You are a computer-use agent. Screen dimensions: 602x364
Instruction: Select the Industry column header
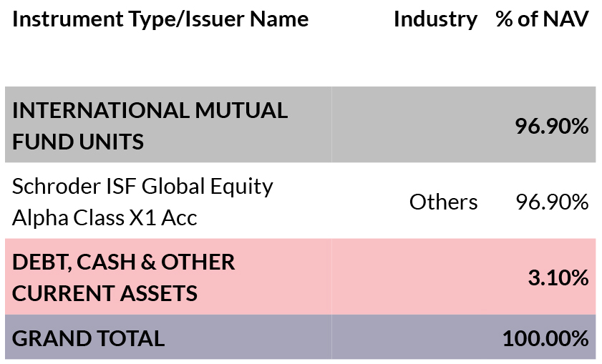pos(434,19)
